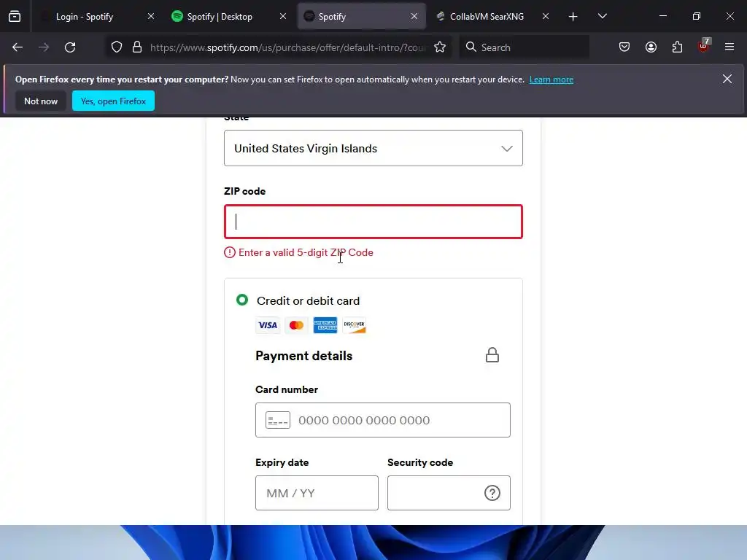Click the forward navigation arrow

click(x=44, y=47)
